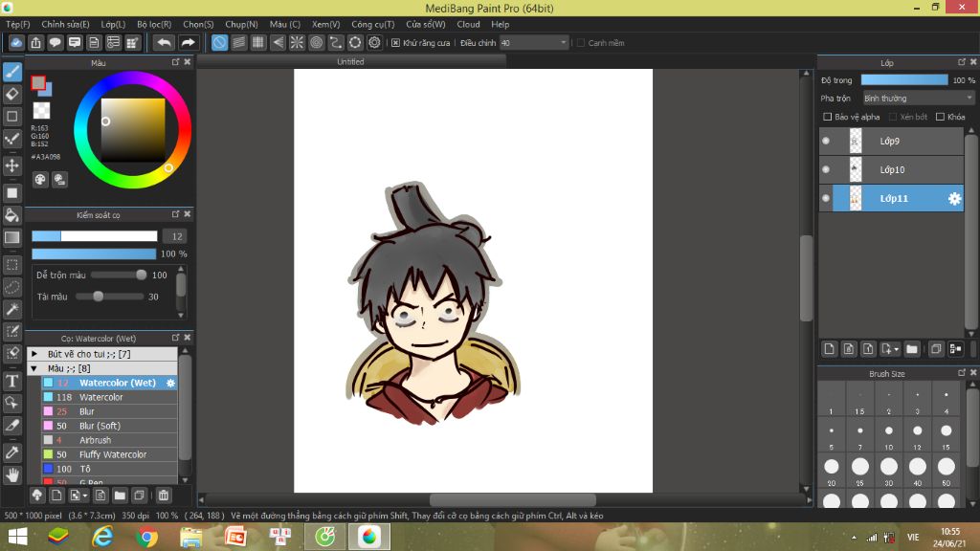
Task: Select the Brush tool in left toolbar
Action: [x=11, y=73]
